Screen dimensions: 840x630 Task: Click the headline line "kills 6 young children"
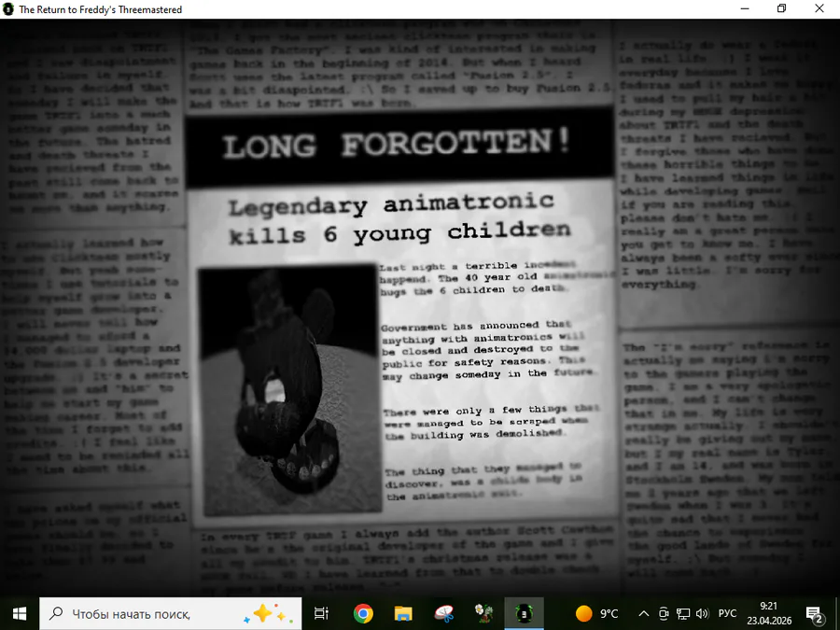pos(399,233)
